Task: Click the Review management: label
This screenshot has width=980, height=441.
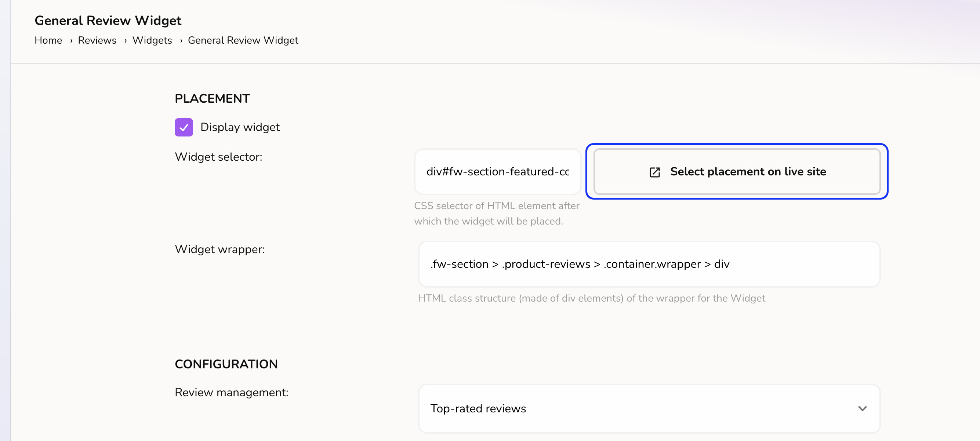Action: 232,392
